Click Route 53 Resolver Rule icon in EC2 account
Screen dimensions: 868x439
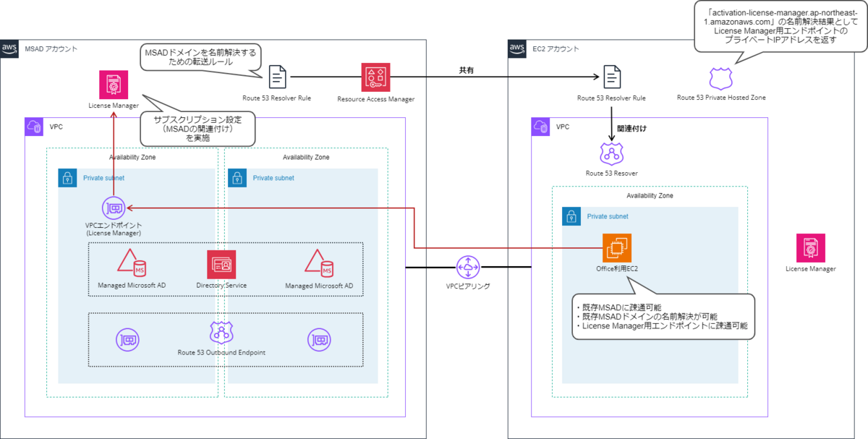click(x=611, y=77)
